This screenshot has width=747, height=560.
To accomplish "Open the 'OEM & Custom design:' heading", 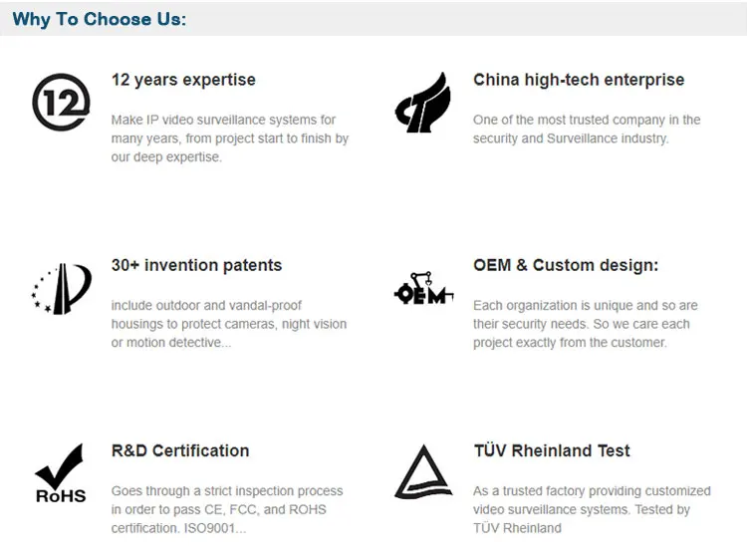I will pyautogui.click(x=566, y=265).
